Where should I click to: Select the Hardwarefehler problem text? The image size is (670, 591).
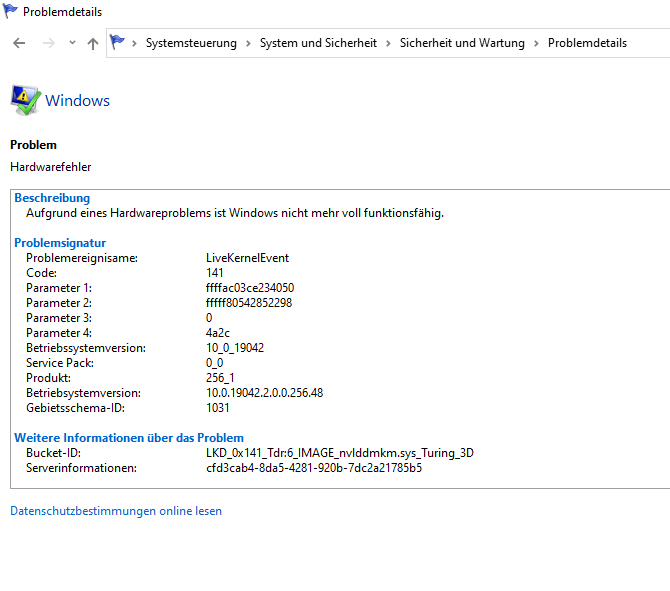pyautogui.click(x=50, y=167)
